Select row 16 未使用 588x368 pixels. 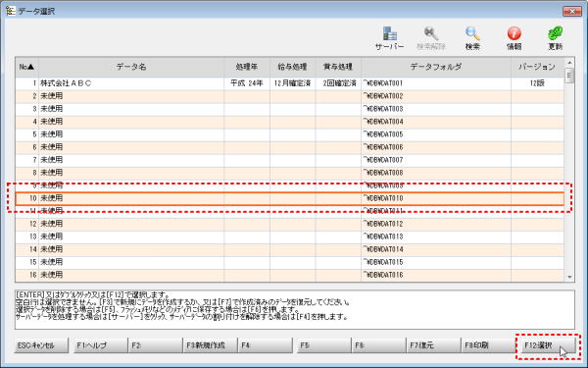[289, 275]
